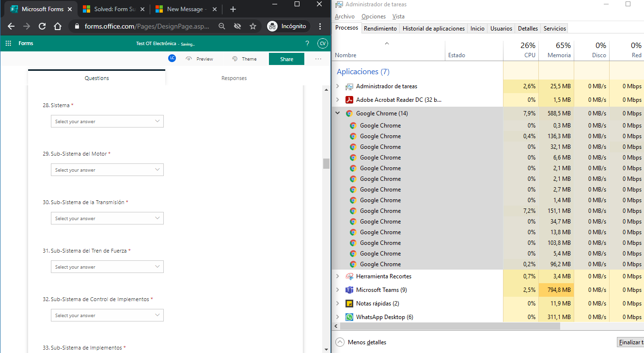Image resolution: width=644 pixels, height=353 pixels.
Task: Click the CV account avatar in Forms
Action: pyautogui.click(x=322, y=44)
